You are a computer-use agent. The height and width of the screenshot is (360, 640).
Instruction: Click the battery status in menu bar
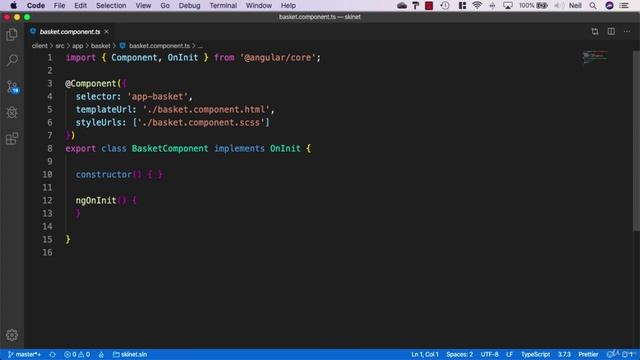[533, 5]
